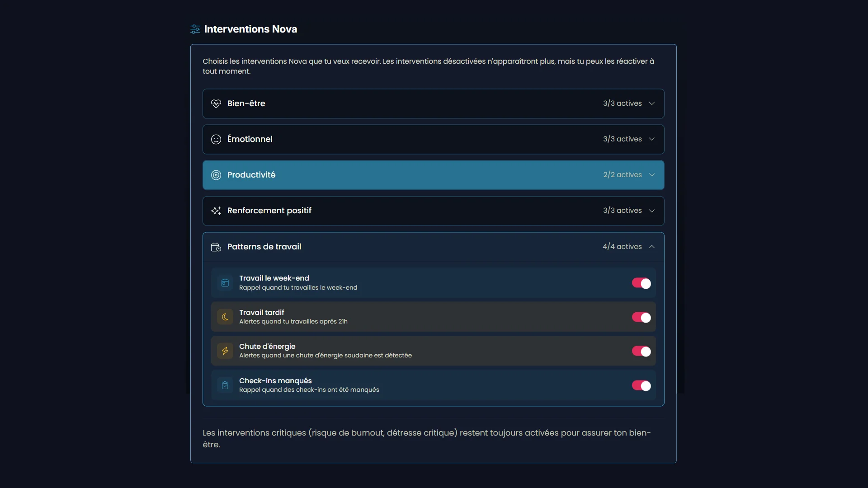Click the lightning bolt Chute d'énergie icon
This screenshot has width=868, height=488.
click(225, 351)
